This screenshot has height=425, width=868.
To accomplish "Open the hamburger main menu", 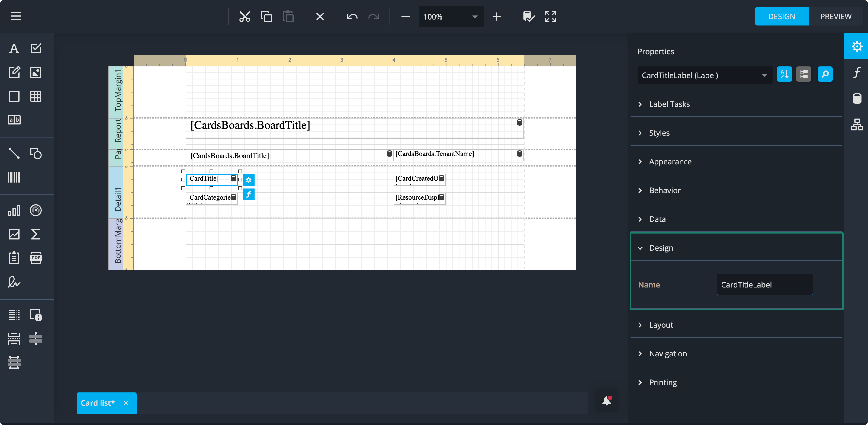I will 16,16.
